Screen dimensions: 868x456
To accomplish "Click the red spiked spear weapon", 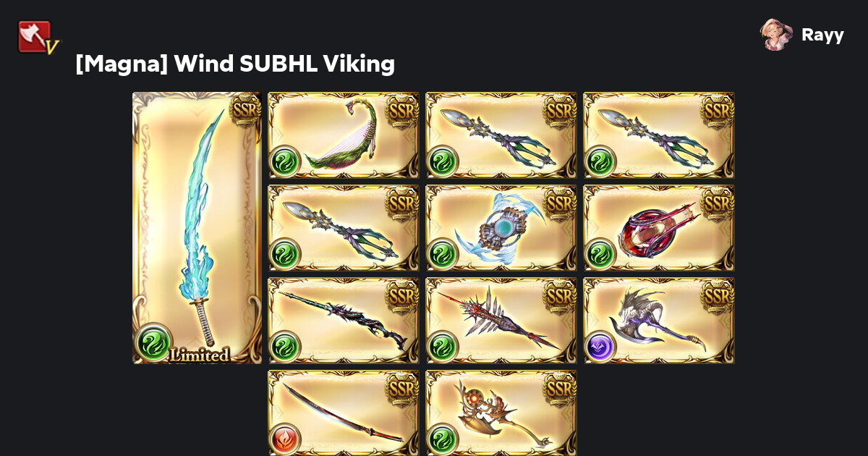I will point(501,321).
